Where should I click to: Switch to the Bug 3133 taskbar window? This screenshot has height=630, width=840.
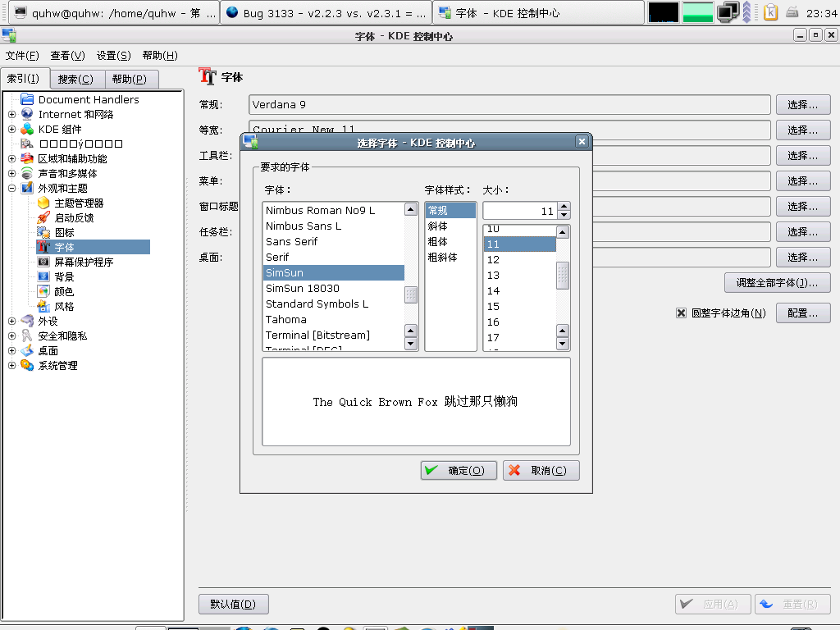326,12
